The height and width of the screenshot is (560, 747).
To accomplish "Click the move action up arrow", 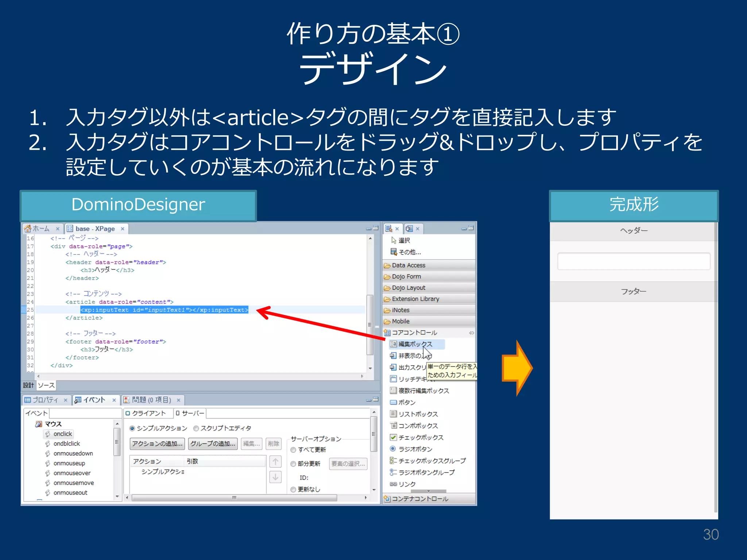I will [x=275, y=462].
